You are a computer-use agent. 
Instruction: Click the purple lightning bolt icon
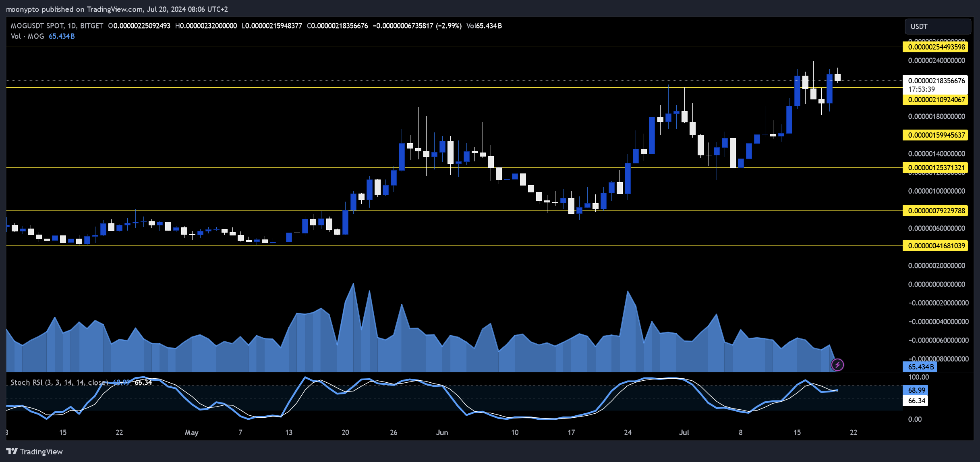point(837,365)
